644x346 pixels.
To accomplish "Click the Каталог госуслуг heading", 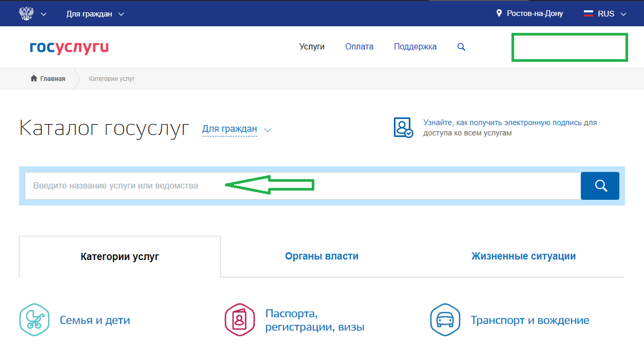I will point(104,128).
